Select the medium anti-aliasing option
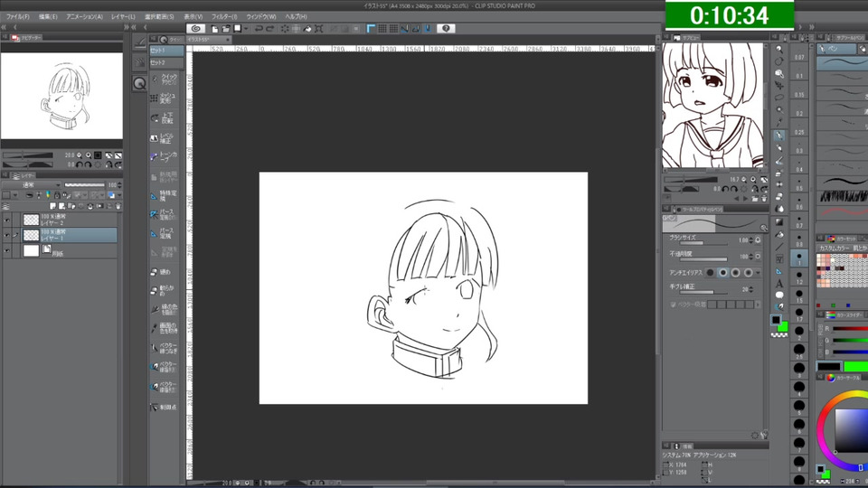868x488 pixels. (x=736, y=273)
